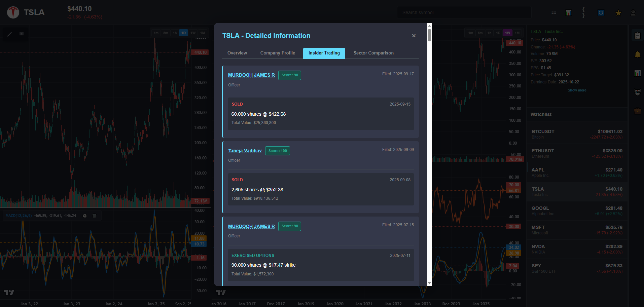644x307 pixels.
Task: Select the line drawing tool
Action: 9,34
